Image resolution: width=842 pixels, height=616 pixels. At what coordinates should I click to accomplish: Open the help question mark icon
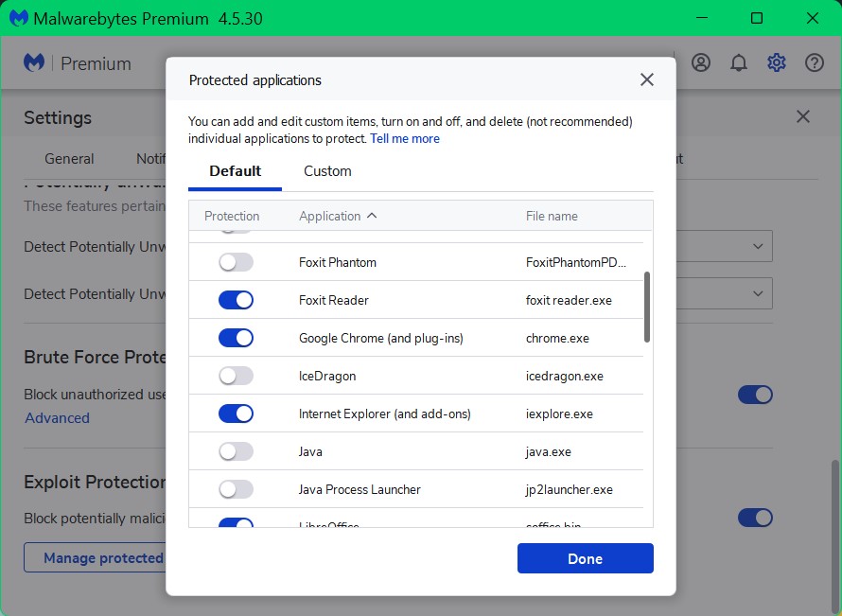[x=815, y=63]
